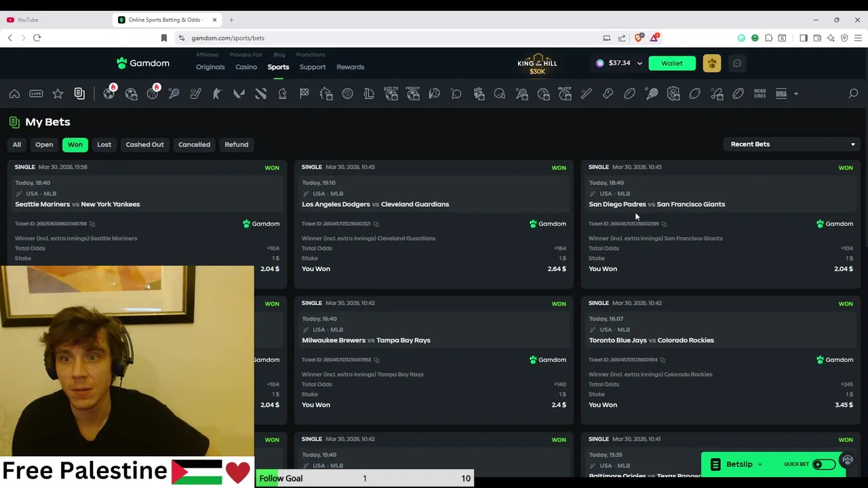Filter bets by Open

pyautogui.click(x=44, y=144)
